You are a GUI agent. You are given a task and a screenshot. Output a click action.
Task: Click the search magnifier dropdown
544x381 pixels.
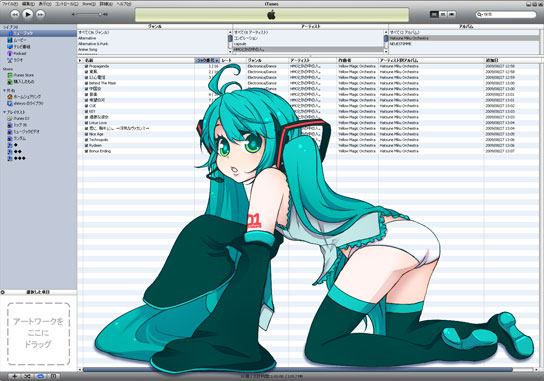click(480, 14)
